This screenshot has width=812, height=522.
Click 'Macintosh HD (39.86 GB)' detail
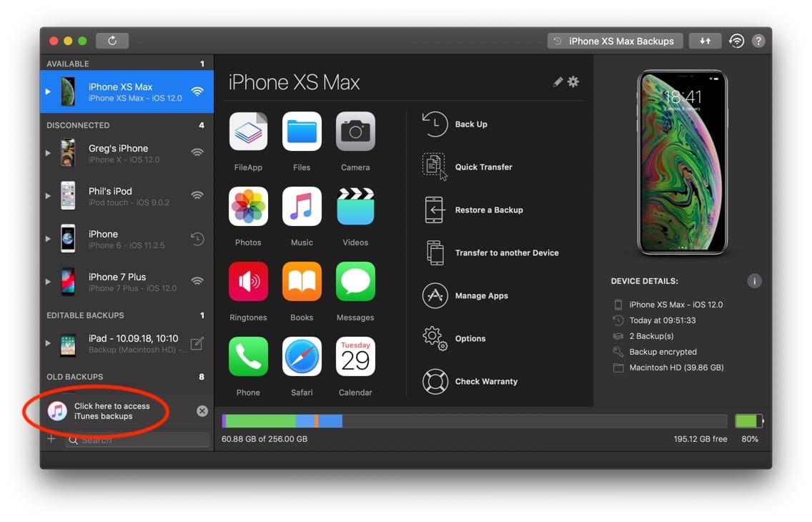[x=676, y=368]
